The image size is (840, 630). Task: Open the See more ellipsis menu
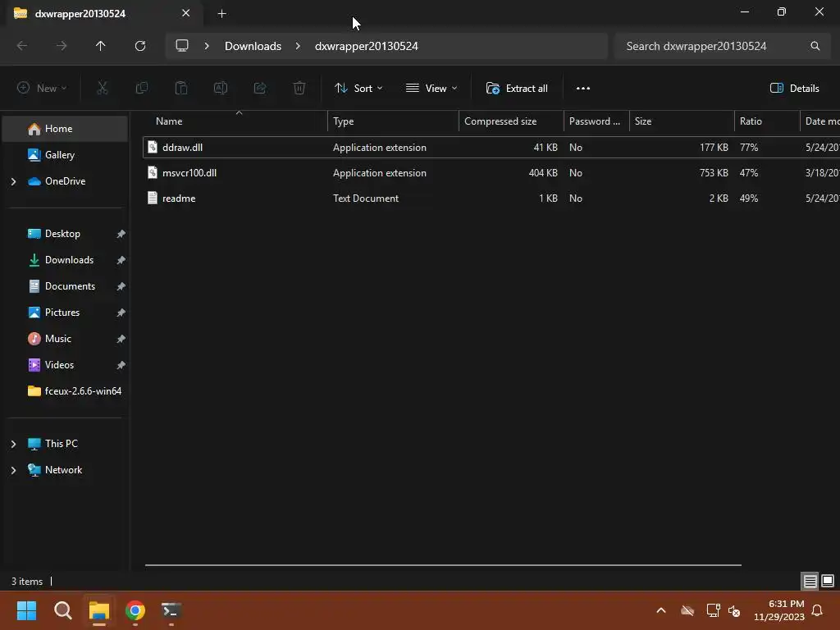[x=583, y=89]
